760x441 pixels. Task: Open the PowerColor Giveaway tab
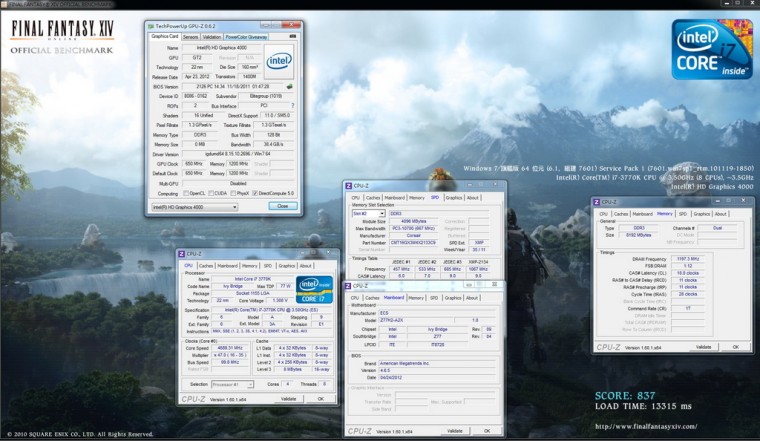[x=245, y=36]
